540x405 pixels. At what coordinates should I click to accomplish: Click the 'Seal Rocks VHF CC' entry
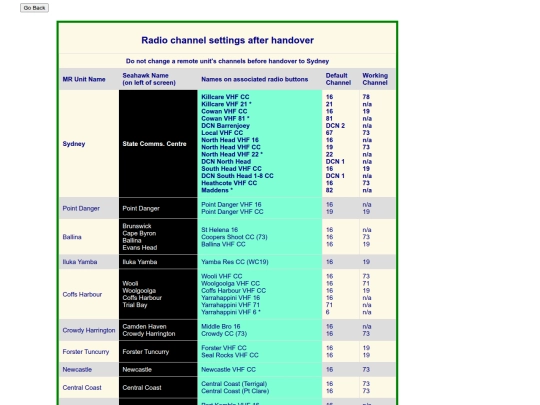click(230, 355)
